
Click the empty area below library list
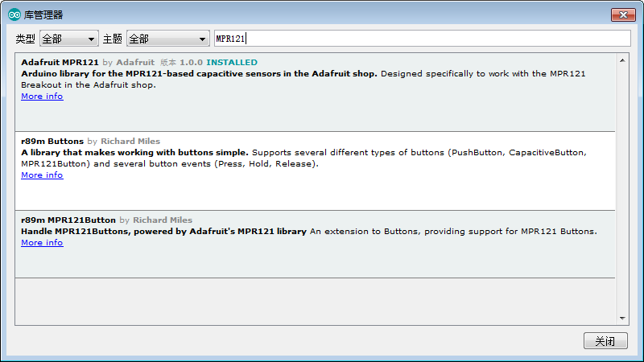click(x=315, y=301)
